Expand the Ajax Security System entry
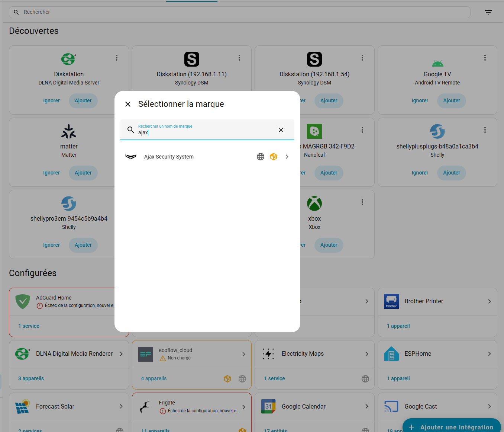Viewport: 504px width, 432px height. (287, 157)
